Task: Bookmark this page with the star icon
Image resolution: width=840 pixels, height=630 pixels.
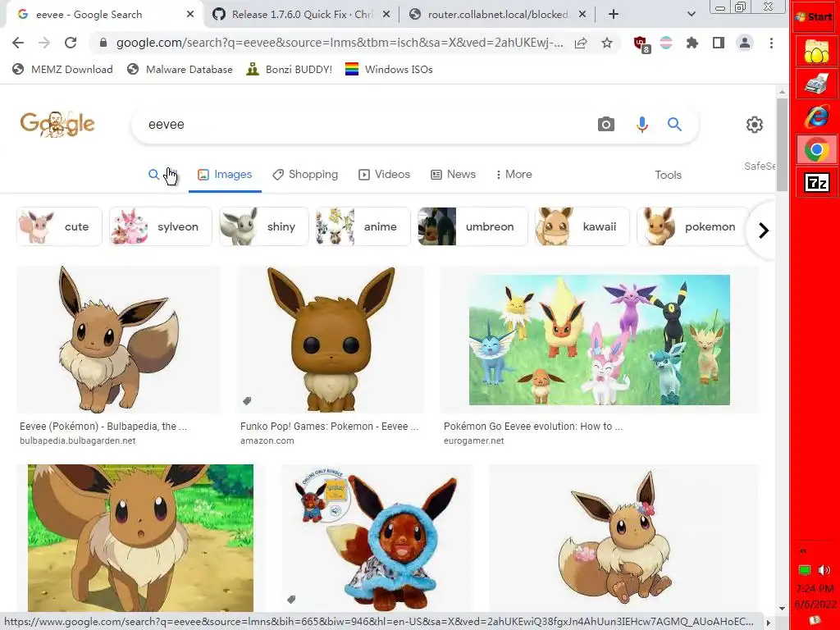Action: (606, 43)
